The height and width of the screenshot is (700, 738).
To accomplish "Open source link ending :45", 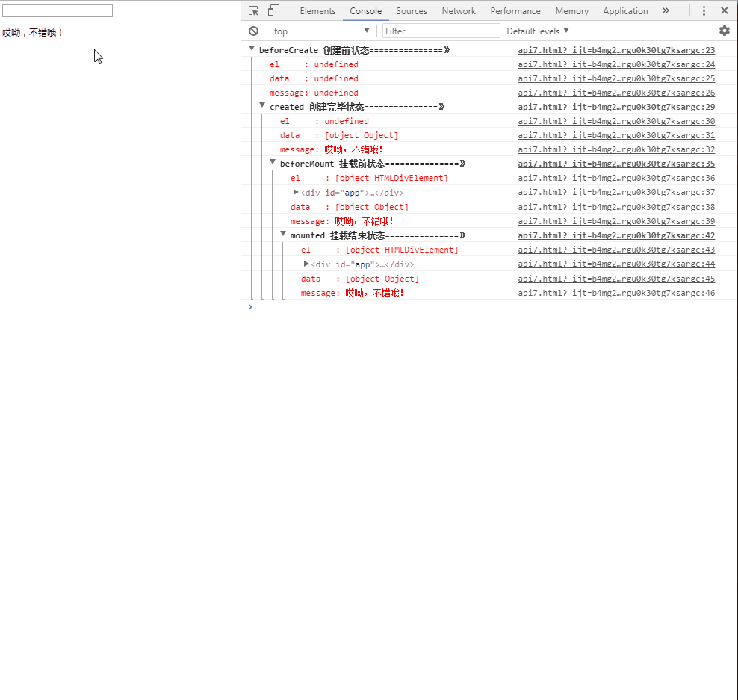I will [x=616, y=279].
